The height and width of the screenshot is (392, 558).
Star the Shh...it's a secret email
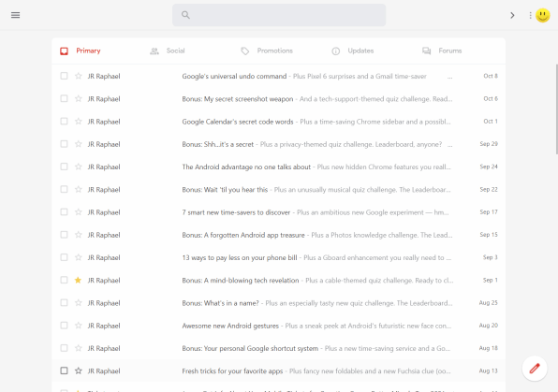(79, 144)
